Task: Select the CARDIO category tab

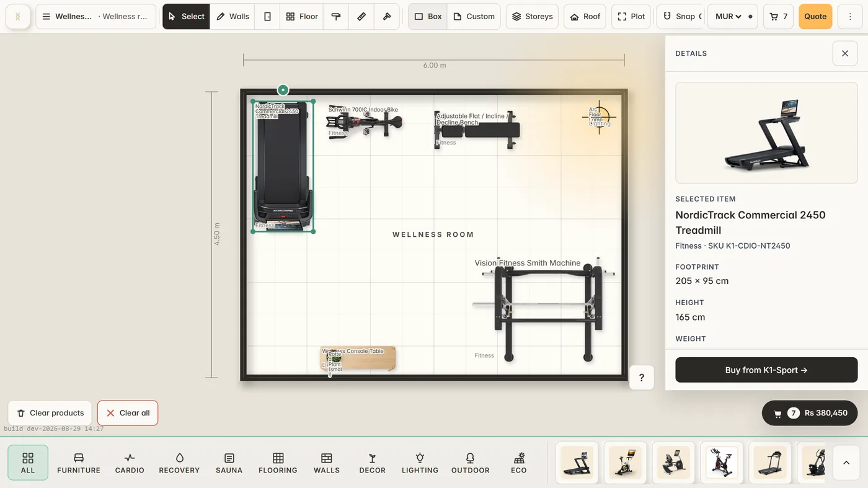Action: tap(130, 463)
